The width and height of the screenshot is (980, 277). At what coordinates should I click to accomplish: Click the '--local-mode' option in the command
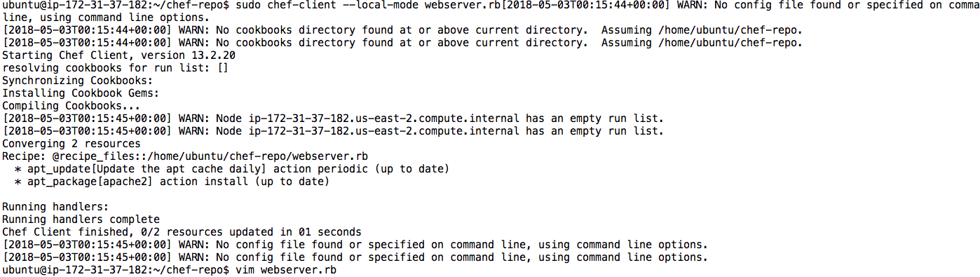coord(382,6)
